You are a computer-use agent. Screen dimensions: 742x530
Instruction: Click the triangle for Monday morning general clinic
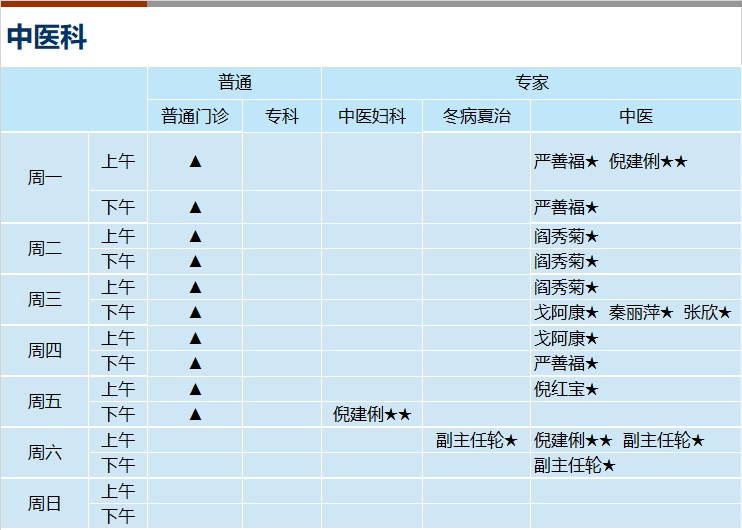195,162
